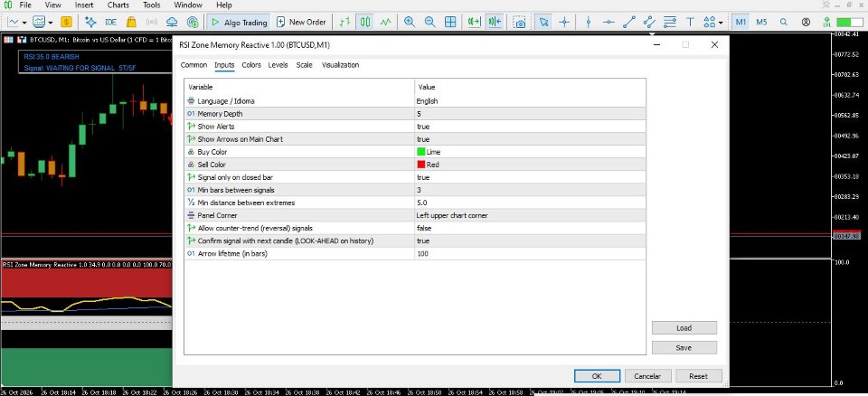Image resolution: width=868 pixels, height=396 pixels.
Task: Zoom out on the chart
Action: [430, 23]
